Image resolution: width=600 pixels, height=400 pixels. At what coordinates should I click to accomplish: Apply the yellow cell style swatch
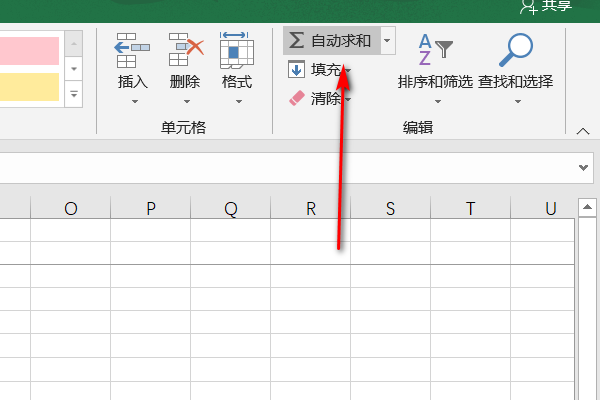tap(29, 87)
